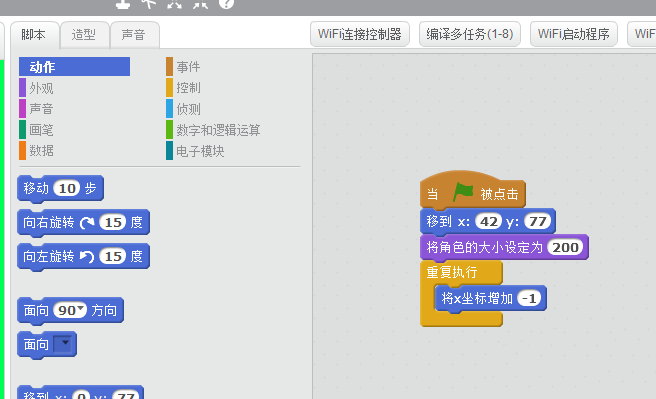Select the 事件 block category

click(183, 66)
